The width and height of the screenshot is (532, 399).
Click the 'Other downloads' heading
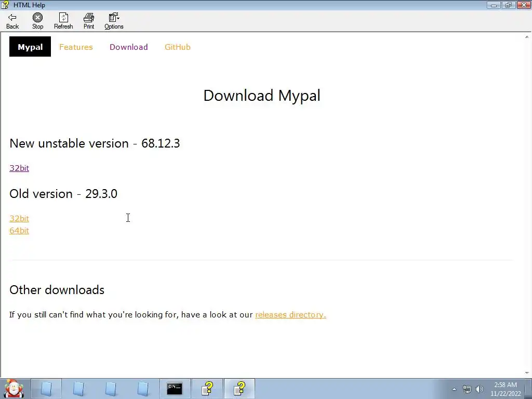pos(57,290)
